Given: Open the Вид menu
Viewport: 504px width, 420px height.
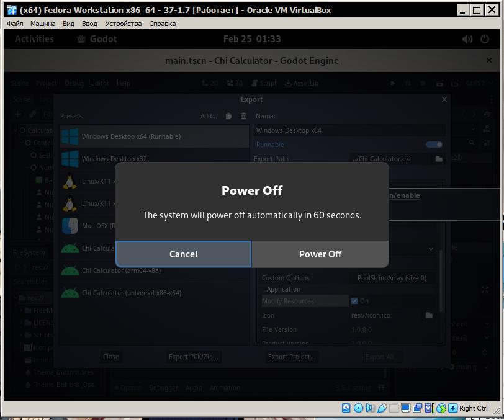Looking at the screenshot, I should click(x=68, y=24).
